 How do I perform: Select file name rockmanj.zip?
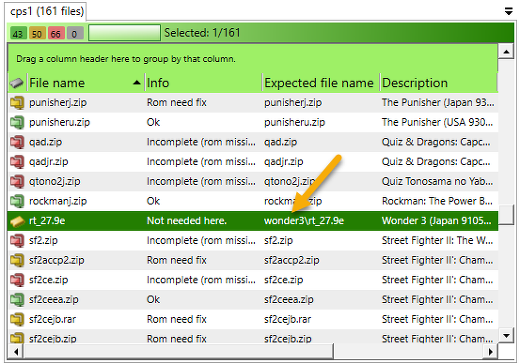(58, 201)
